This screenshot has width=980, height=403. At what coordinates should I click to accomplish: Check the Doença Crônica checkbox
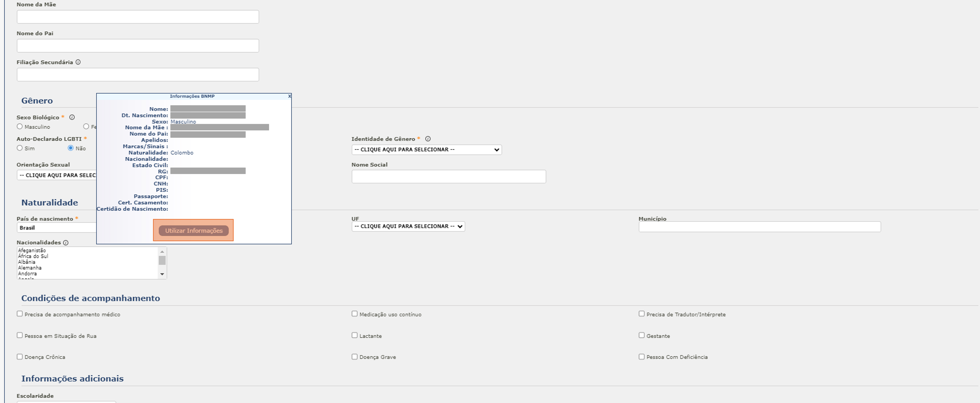pyautogui.click(x=20, y=357)
